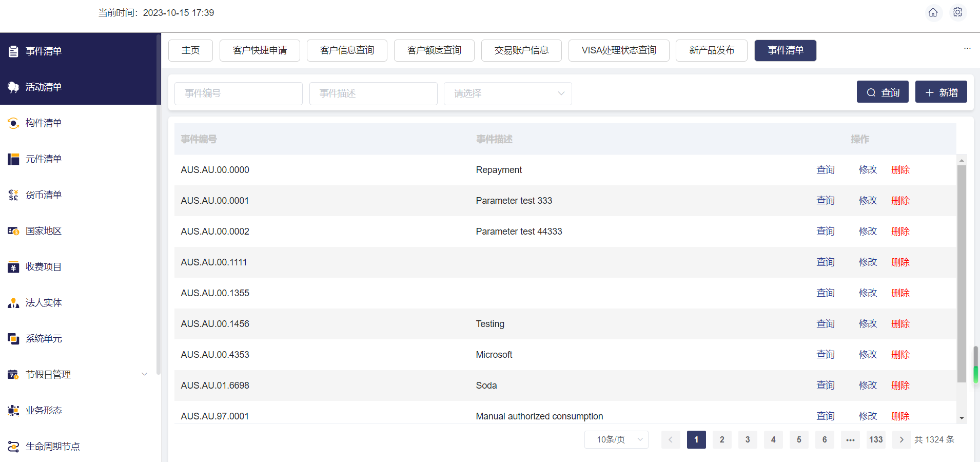Viewport: 980px width, 462px height.
Task: Click the 事件描述 column header
Action: tap(494, 139)
